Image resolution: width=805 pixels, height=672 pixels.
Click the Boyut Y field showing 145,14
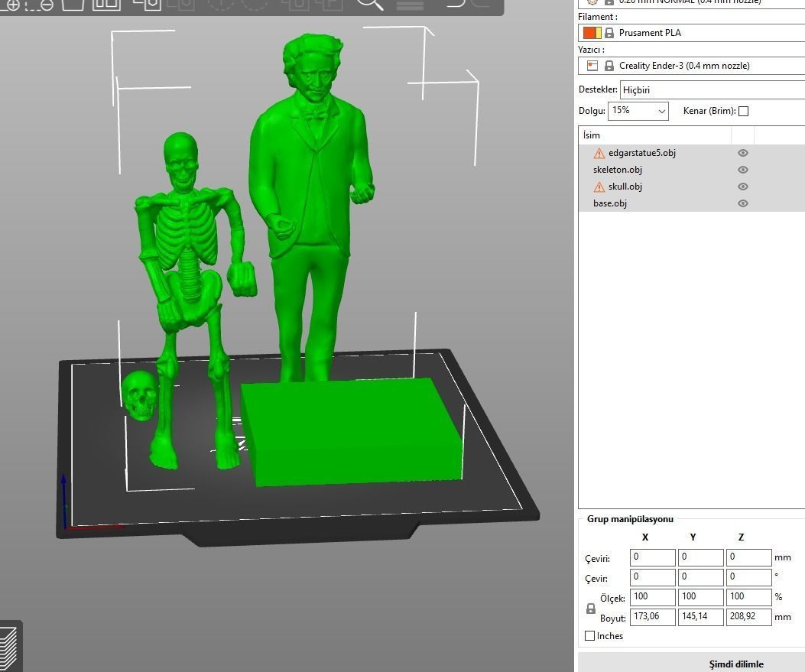pos(701,617)
